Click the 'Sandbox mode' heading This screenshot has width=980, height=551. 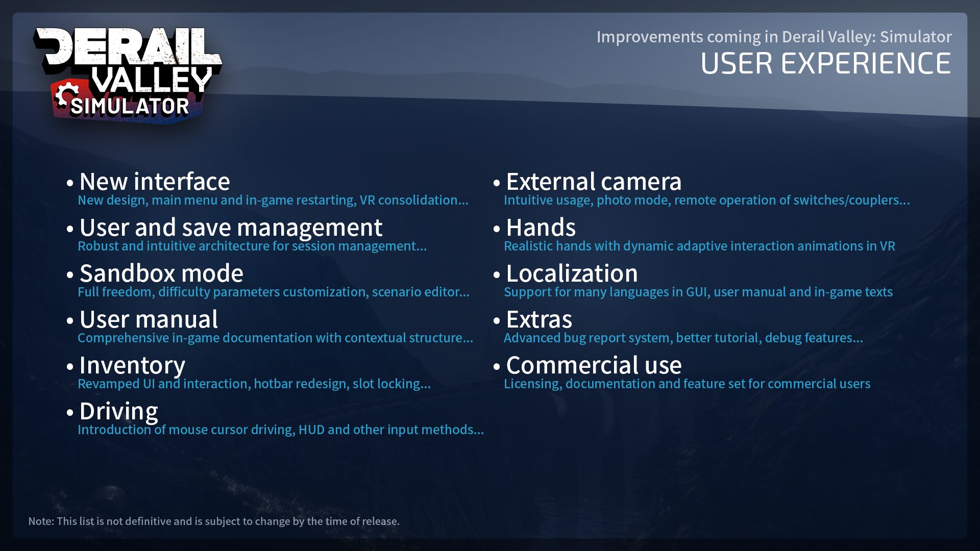(x=161, y=273)
